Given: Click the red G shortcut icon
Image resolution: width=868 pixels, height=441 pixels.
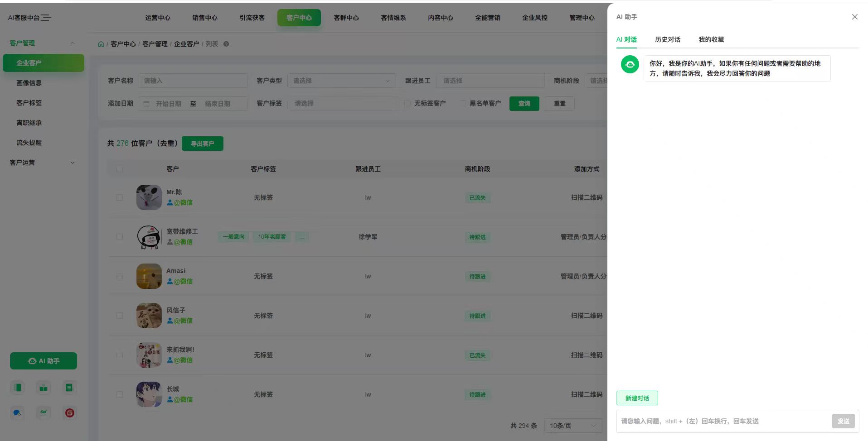Looking at the screenshot, I should (69, 413).
